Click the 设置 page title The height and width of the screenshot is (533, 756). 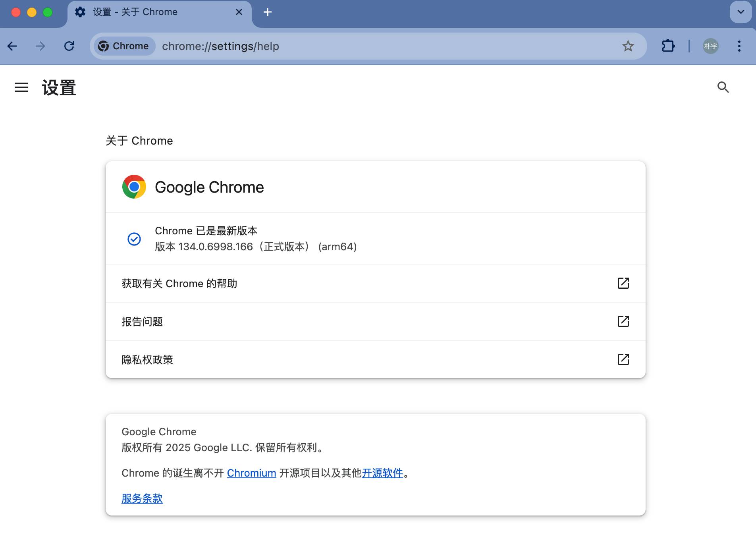point(59,87)
